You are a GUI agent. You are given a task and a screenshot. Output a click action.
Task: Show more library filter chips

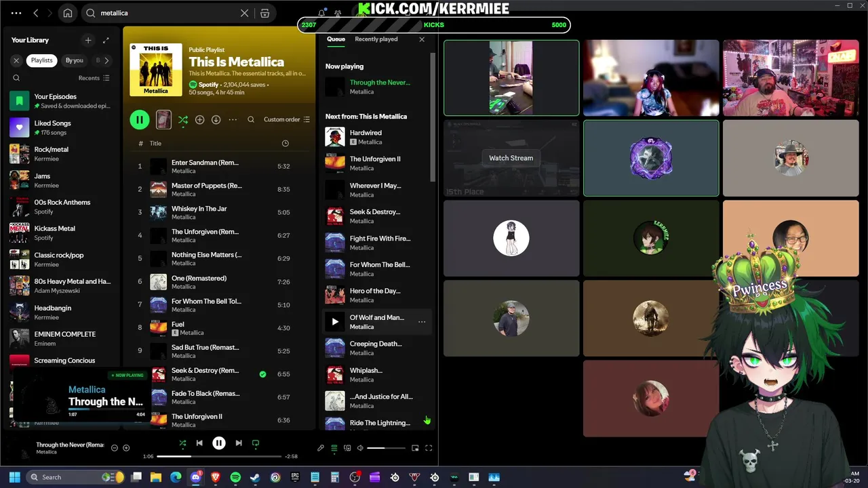(x=106, y=60)
